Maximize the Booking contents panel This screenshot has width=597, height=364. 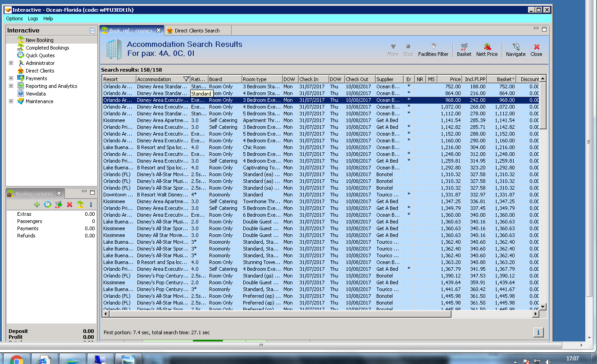tap(92, 192)
